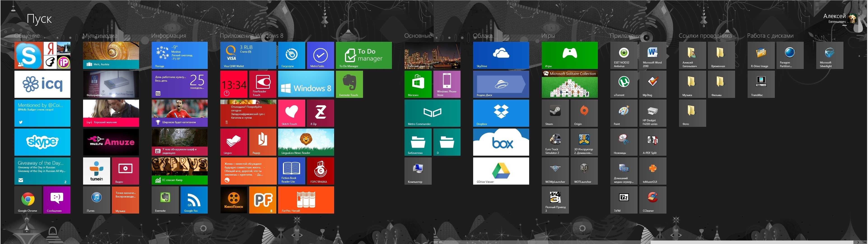Open the Microsoft Solitaire Collection tile
This screenshot has height=244, width=868.
tap(570, 84)
